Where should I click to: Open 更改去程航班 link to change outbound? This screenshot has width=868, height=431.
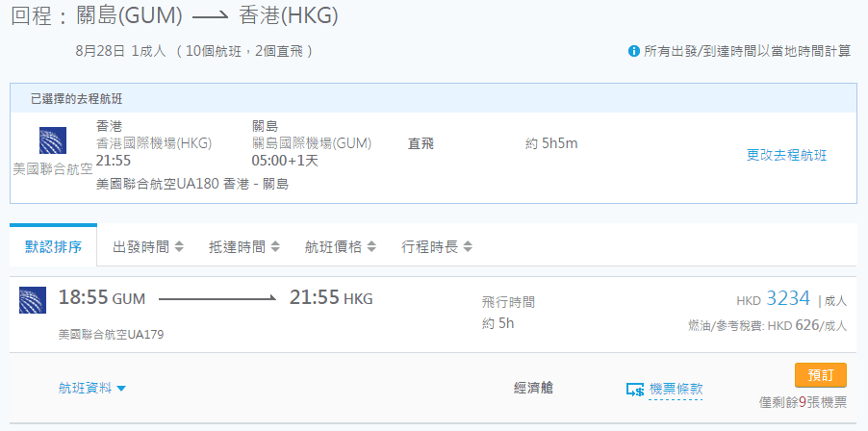point(786,155)
